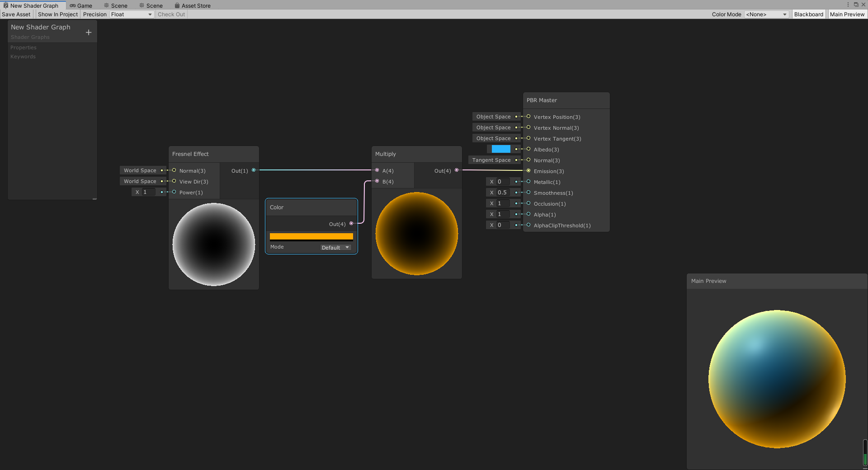868x470 pixels.
Task: Click the Emission(3) input port on PBR Master
Action: (x=528, y=171)
